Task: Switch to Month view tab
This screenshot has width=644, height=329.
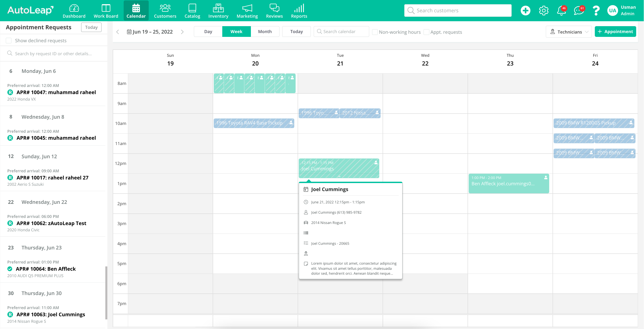Action: coord(265,32)
